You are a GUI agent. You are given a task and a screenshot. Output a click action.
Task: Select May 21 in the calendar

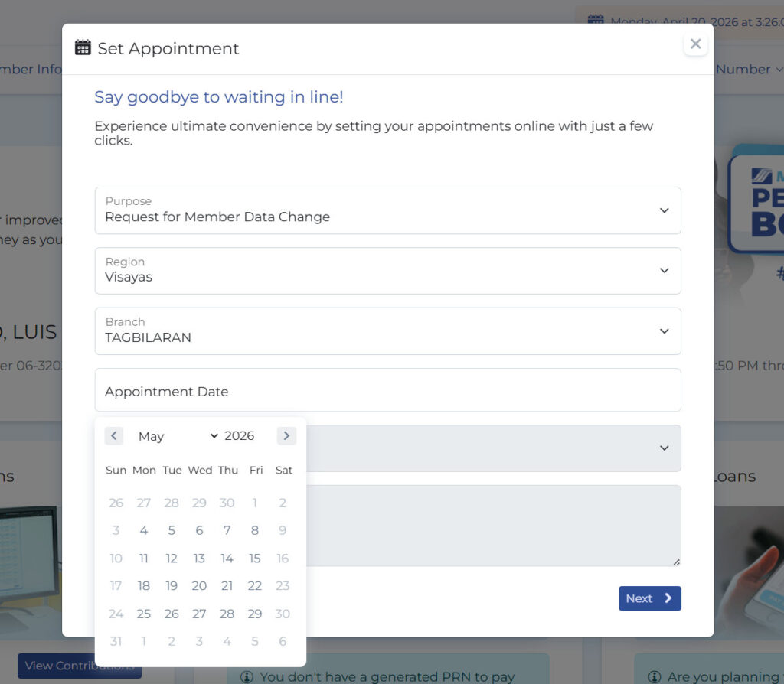[227, 585]
